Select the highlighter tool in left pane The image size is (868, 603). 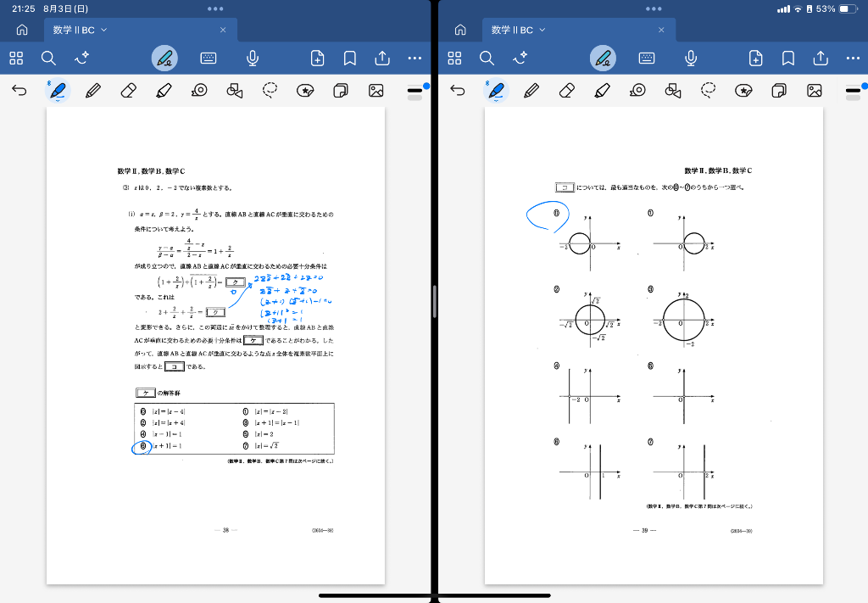point(164,90)
